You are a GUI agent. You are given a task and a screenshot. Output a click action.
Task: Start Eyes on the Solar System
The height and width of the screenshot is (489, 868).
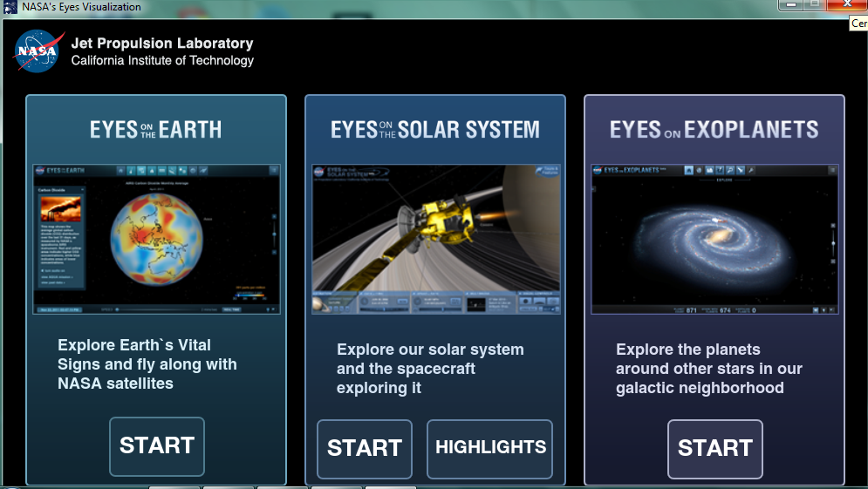(365, 448)
